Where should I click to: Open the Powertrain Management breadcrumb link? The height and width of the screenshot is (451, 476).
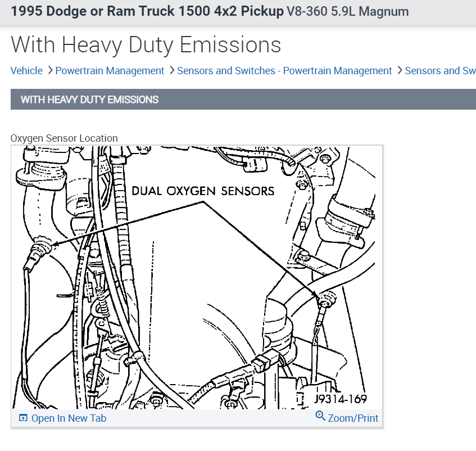110,70
